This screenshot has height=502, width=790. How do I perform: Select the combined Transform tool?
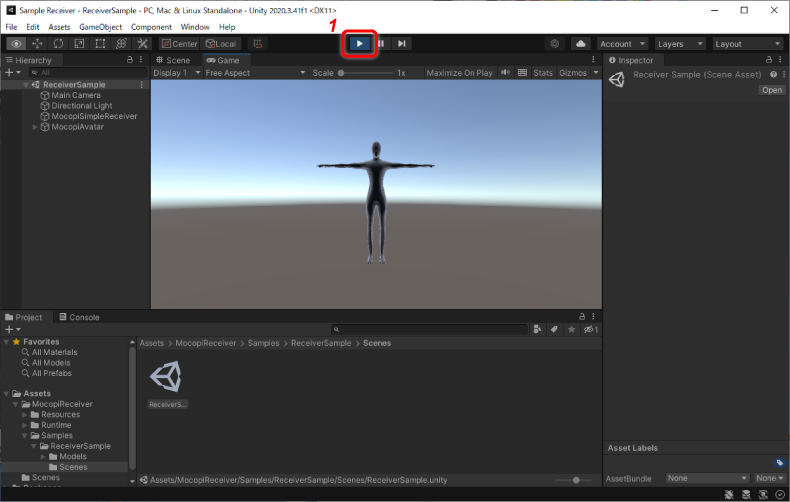click(121, 44)
